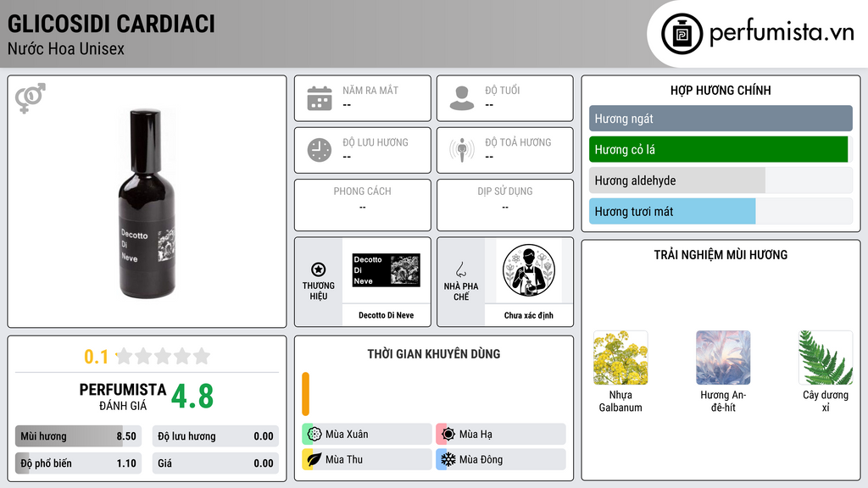The width and height of the screenshot is (868, 488).
Task: Click the nose icon above Nhà pha chế
Action: [460, 269]
